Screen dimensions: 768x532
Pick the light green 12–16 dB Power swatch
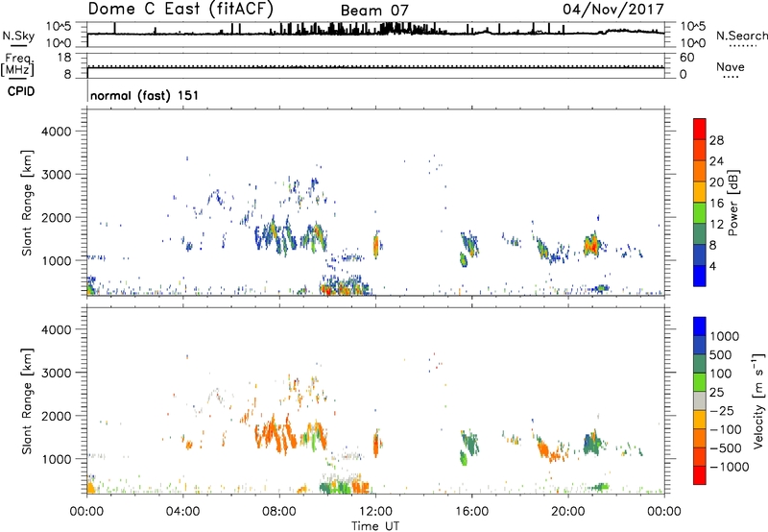tap(700, 213)
